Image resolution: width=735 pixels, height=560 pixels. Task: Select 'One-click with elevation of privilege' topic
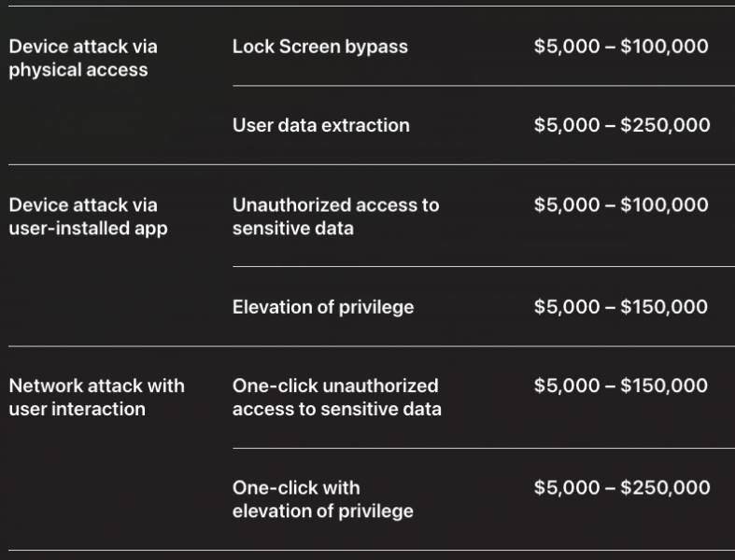[x=322, y=499]
